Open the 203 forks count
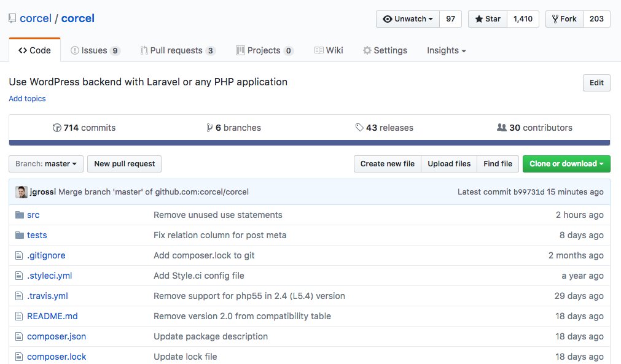This screenshot has width=621, height=364. 596,19
